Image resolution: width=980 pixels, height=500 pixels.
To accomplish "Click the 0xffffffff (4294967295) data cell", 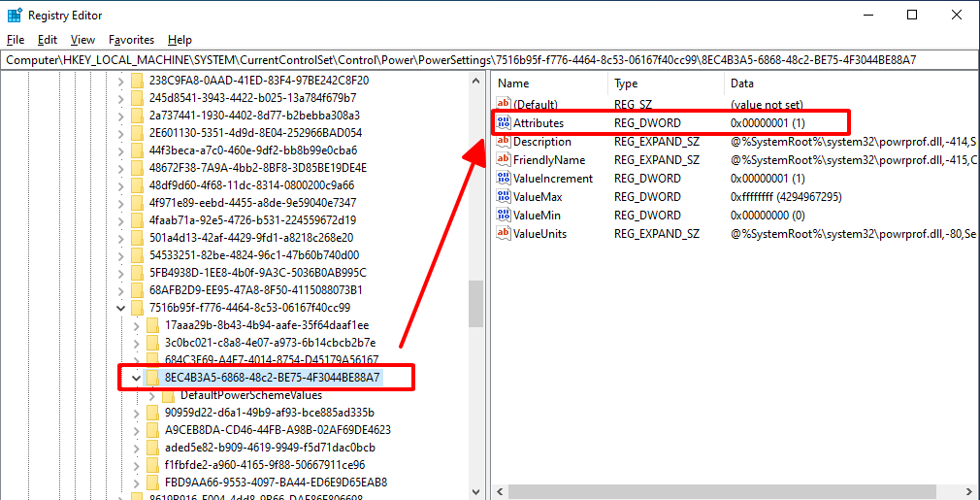I will pos(786,197).
